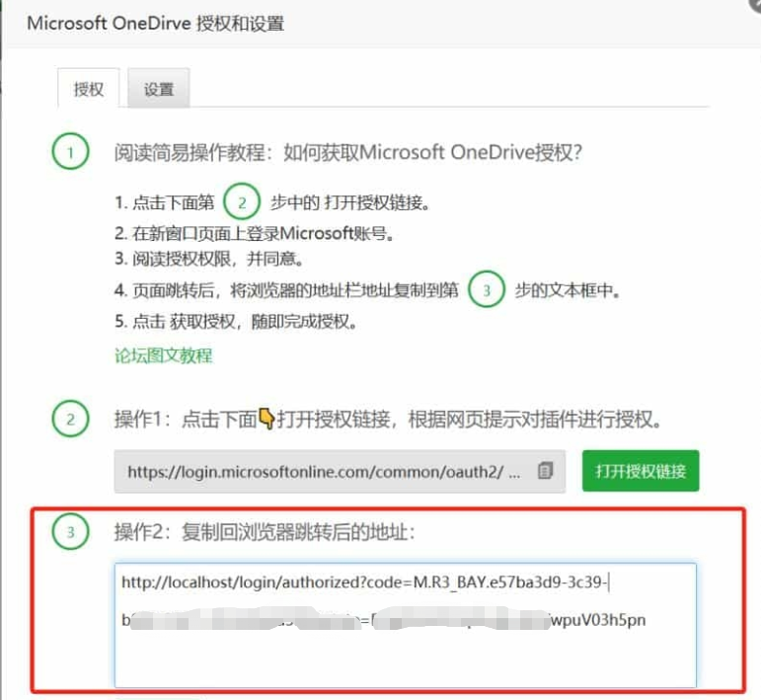Click inside the redirected address text box
This screenshot has height=700, width=761.
coord(406,625)
